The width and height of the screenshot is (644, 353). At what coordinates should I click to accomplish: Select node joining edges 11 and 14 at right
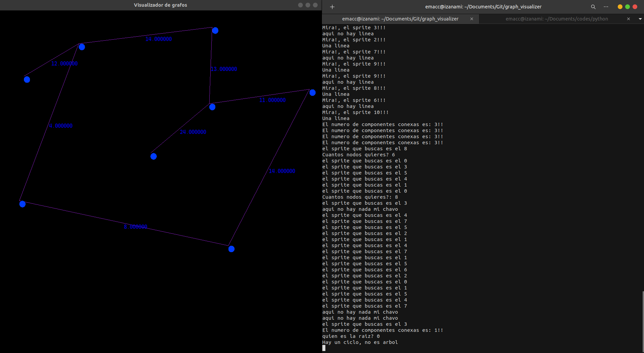[x=313, y=93]
